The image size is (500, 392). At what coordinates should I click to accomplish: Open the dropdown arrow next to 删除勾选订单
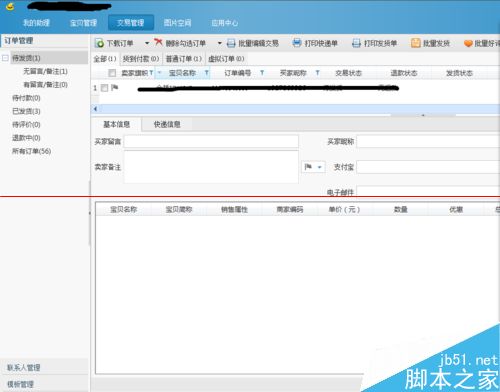219,43
